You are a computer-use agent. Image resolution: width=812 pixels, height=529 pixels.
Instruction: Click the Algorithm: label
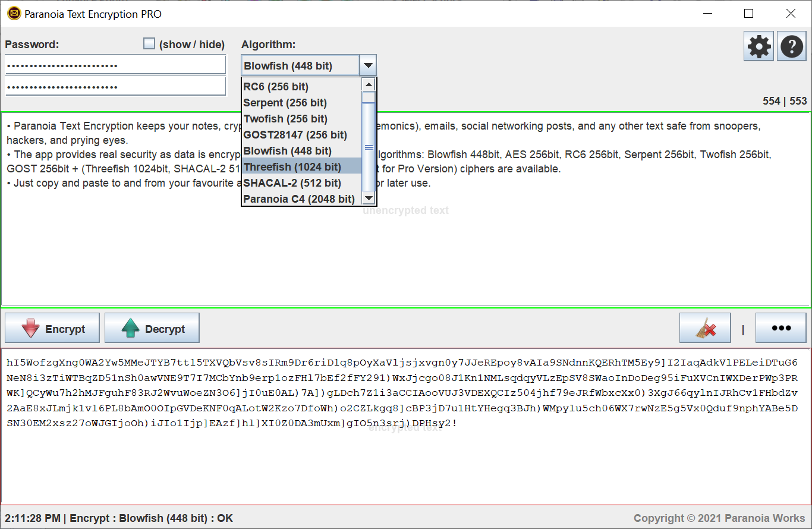point(268,45)
